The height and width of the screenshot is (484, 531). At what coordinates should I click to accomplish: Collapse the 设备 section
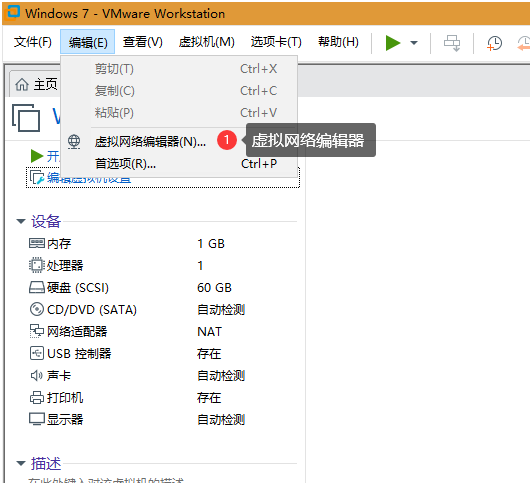(21, 222)
